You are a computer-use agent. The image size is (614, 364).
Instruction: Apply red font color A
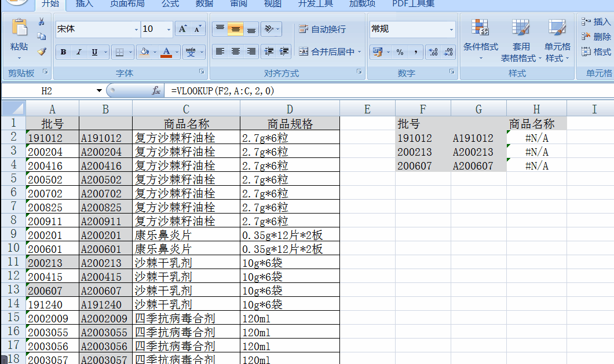click(166, 52)
